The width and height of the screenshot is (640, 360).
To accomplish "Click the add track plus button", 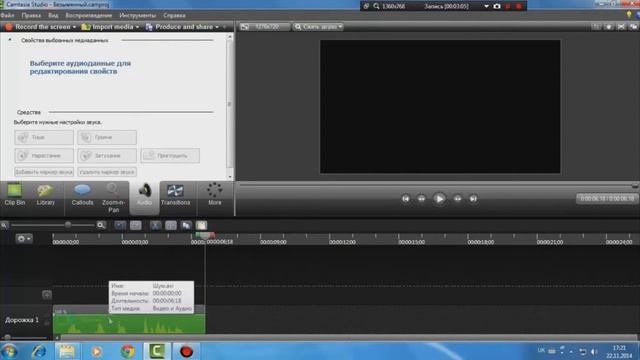I will (x=47, y=295).
